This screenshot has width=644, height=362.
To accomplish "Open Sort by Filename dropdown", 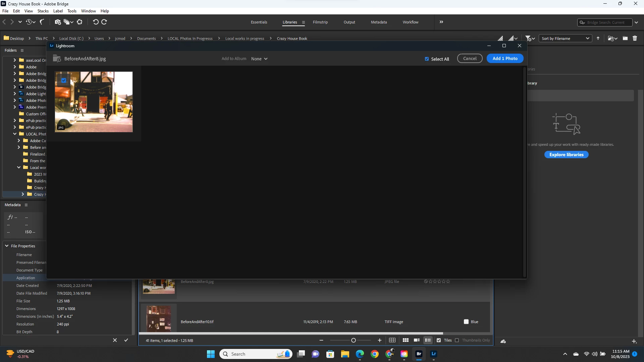I will coord(565,39).
